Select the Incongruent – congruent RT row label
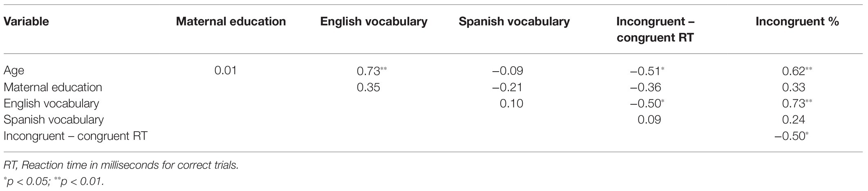Viewport: 868px width, 191px height. click(76, 136)
